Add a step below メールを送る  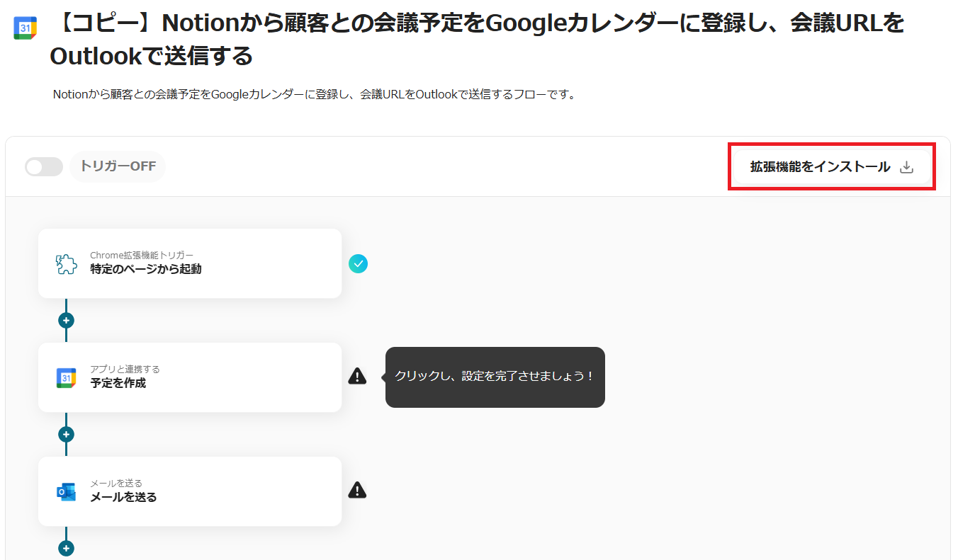coord(67,549)
